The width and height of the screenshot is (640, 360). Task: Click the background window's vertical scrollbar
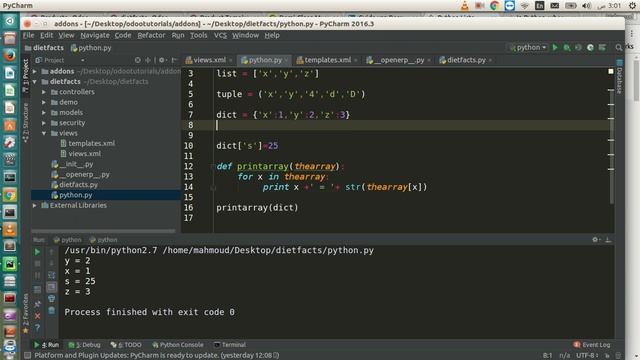pyautogui.click(x=636, y=80)
